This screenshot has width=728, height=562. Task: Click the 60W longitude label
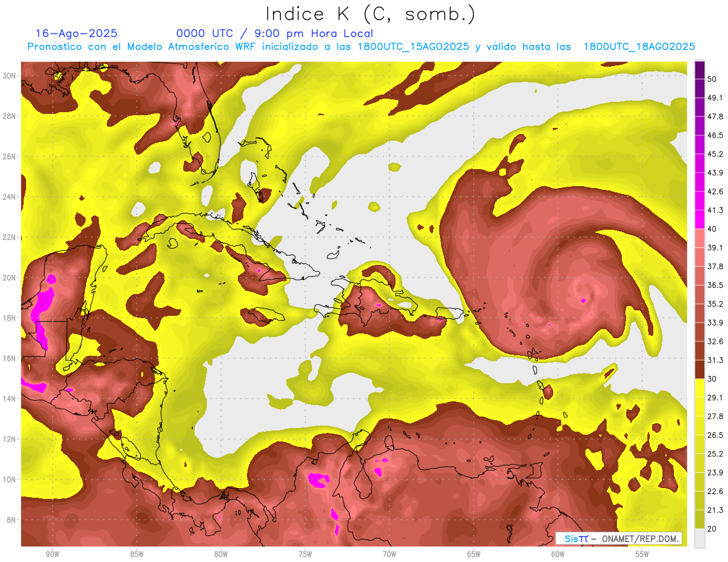click(558, 554)
